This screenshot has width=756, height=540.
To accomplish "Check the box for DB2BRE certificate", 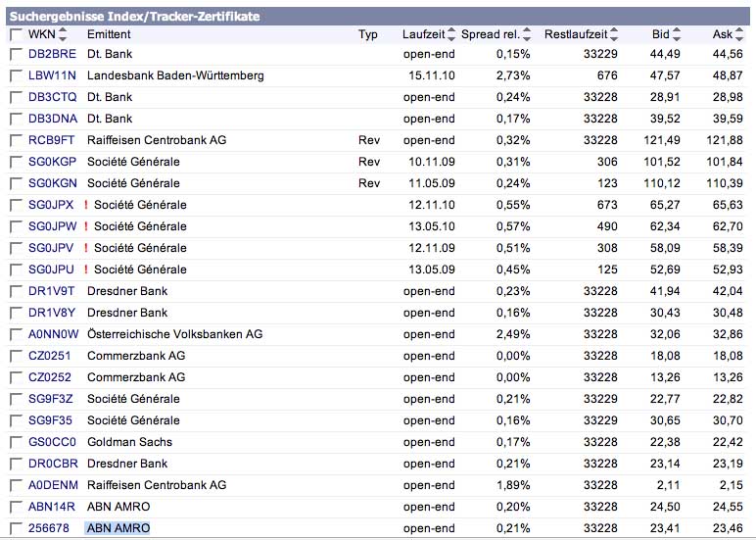I will coord(15,54).
